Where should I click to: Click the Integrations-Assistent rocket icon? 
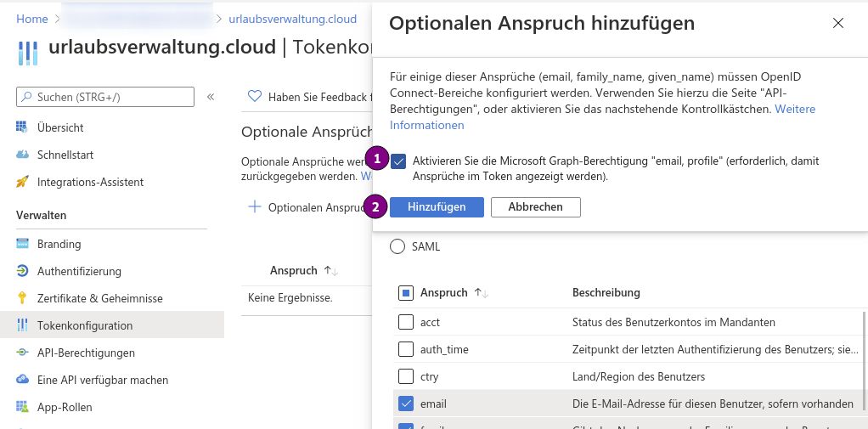[22, 182]
